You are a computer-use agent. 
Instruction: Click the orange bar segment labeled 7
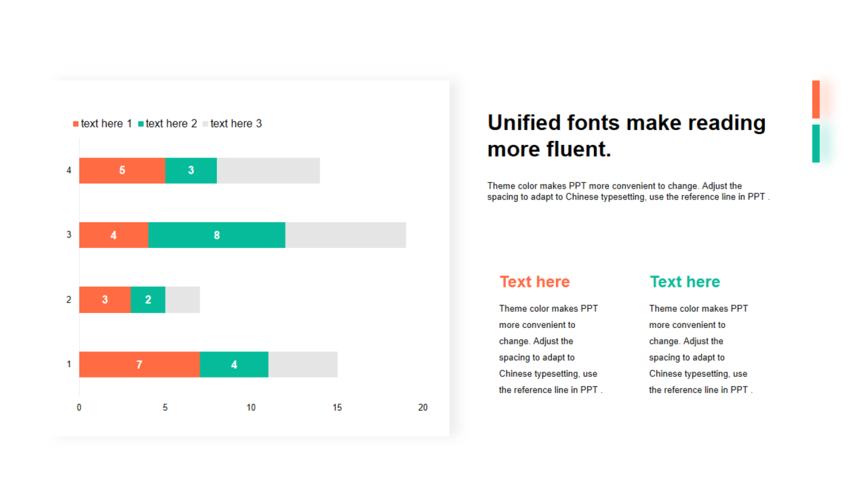(x=139, y=365)
